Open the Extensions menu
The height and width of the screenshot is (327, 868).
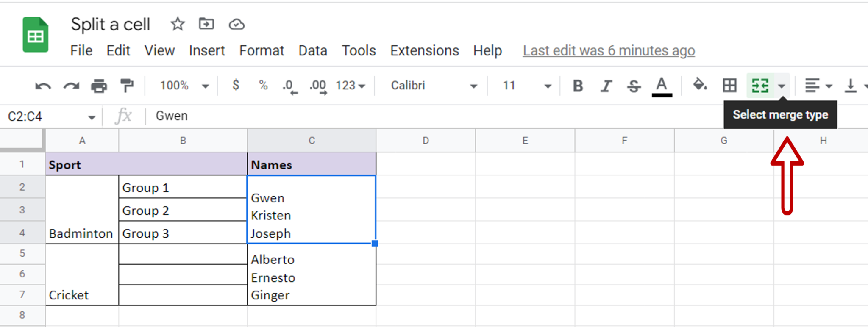tap(424, 50)
